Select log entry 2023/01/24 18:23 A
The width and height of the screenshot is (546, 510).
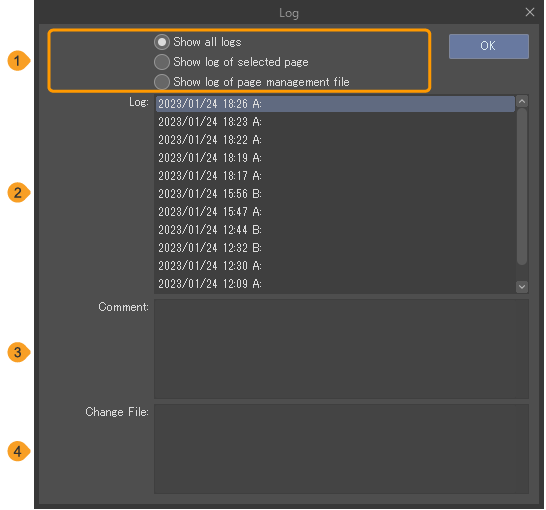[335, 122]
